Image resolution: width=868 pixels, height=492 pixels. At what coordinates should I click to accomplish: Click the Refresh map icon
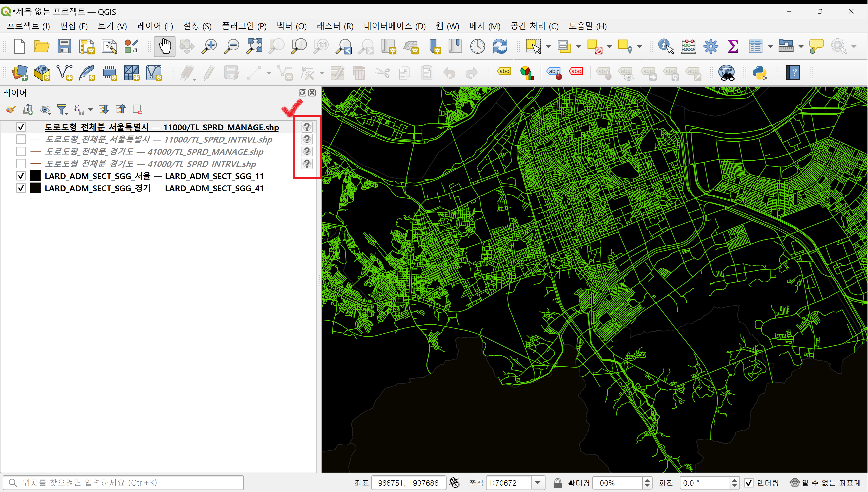click(500, 46)
